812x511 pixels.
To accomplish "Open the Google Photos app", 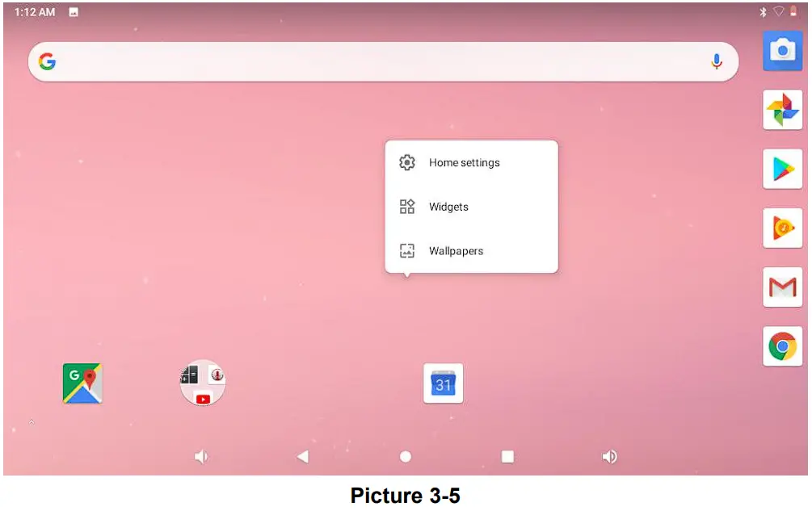I will 782,110.
